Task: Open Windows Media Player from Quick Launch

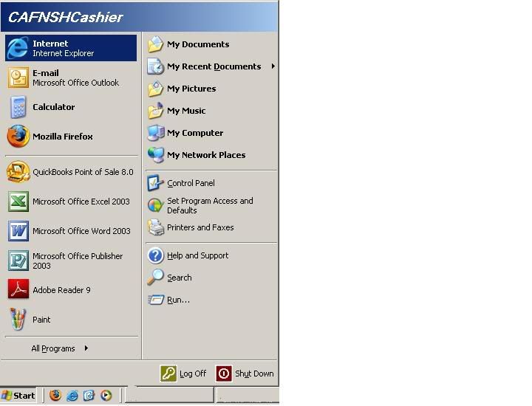Action: click(x=106, y=396)
